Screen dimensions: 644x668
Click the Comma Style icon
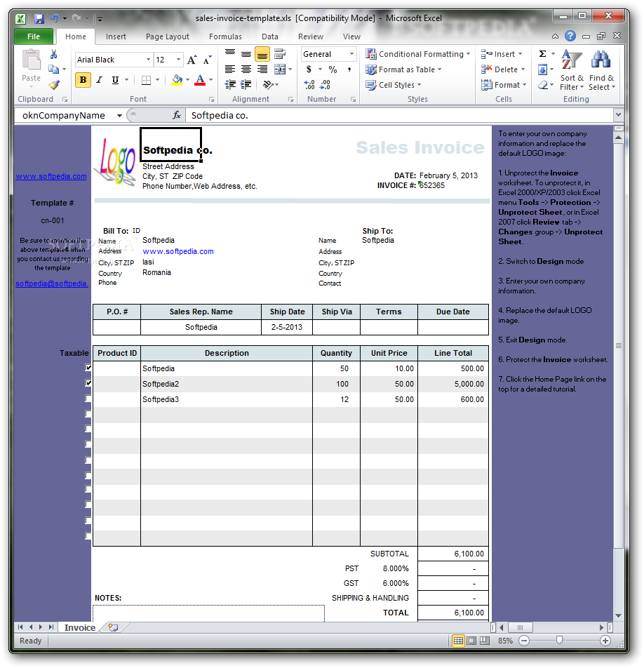click(x=349, y=69)
